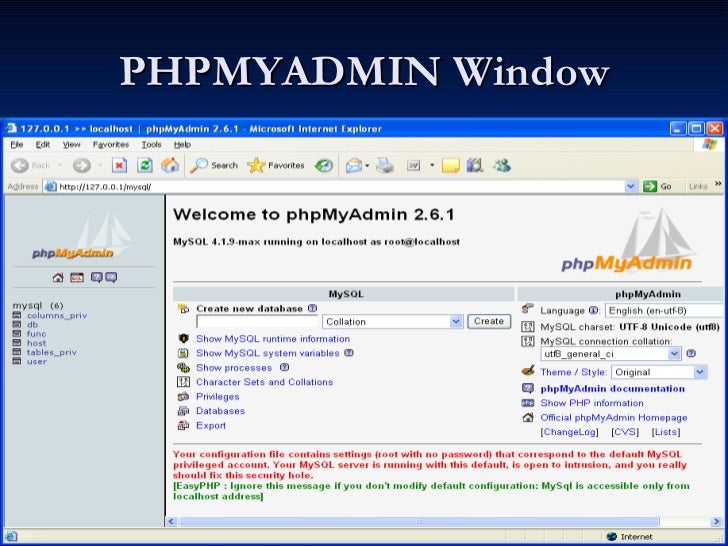Select the tables_priv table in sidebar
This screenshot has width=728, height=546.
pyautogui.click(x=52, y=352)
